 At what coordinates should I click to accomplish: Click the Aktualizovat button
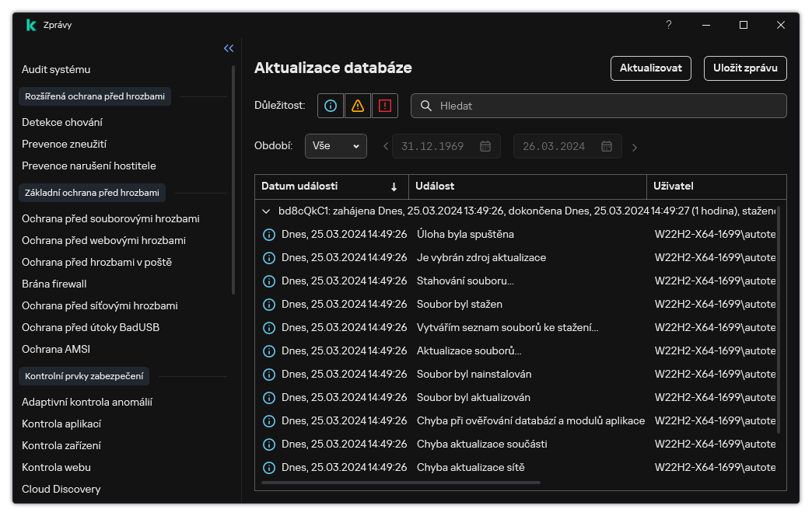(650, 68)
